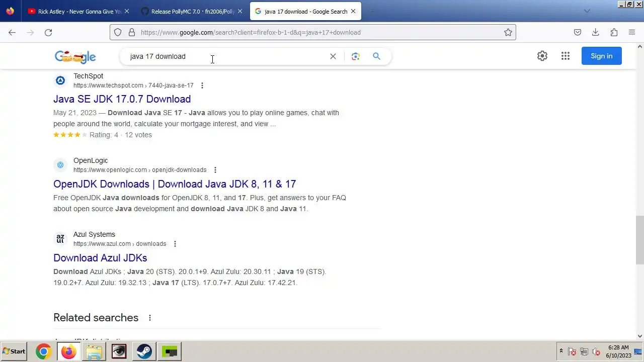Reload the current page

click(x=48, y=32)
